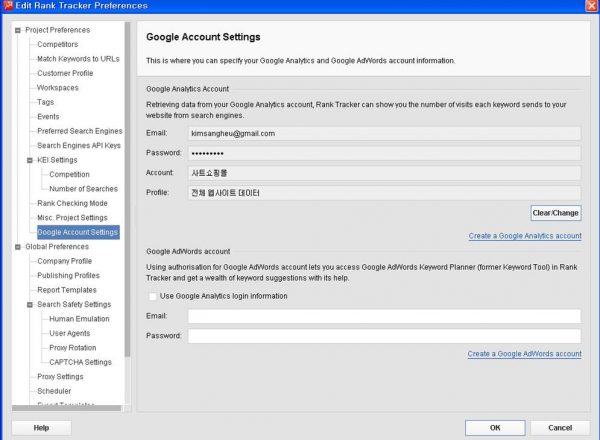
Task: Select Search Engines API Keys
Action: [79, 146]
